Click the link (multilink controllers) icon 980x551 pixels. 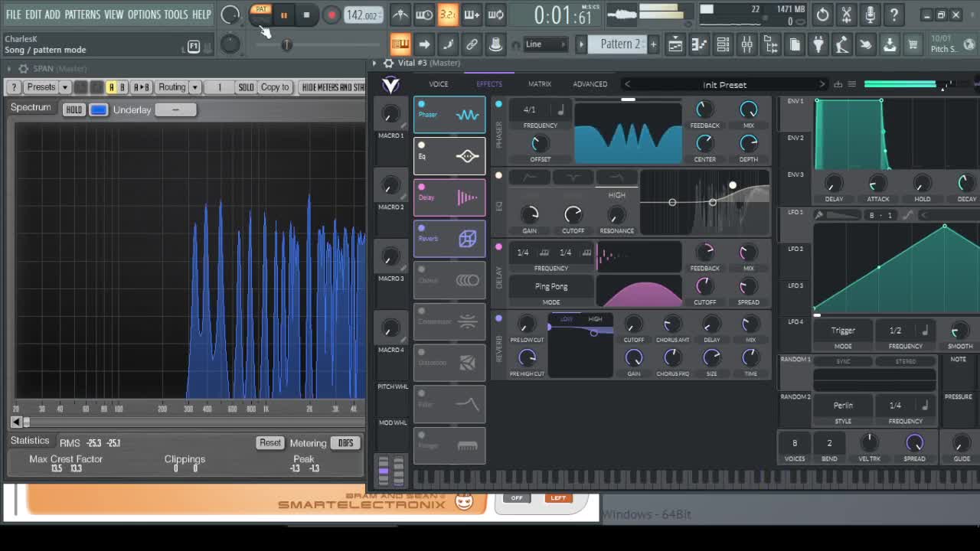coord(472,44)
